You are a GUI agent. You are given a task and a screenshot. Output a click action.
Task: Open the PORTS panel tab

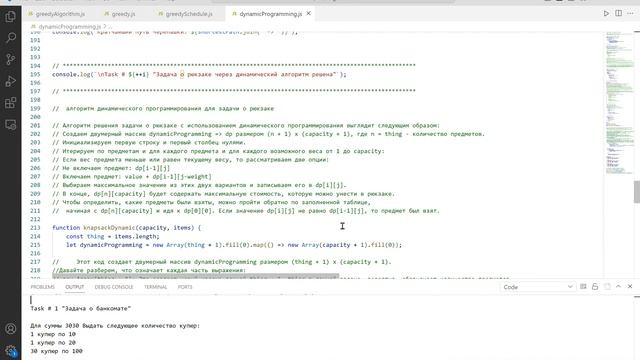185,287
